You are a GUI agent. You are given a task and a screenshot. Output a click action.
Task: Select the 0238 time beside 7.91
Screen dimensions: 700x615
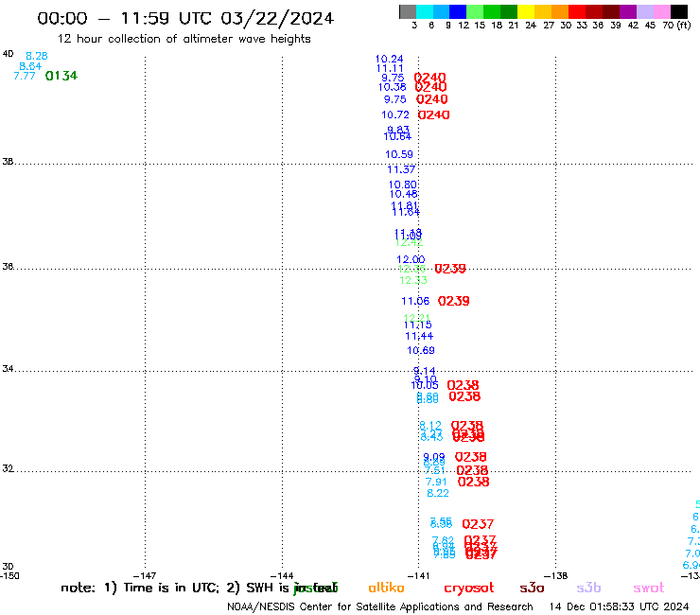pos(474,482)
